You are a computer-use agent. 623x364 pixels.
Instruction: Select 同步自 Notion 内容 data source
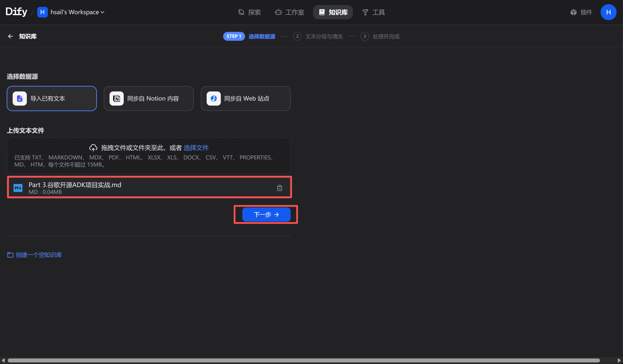(x=149, y=99)
